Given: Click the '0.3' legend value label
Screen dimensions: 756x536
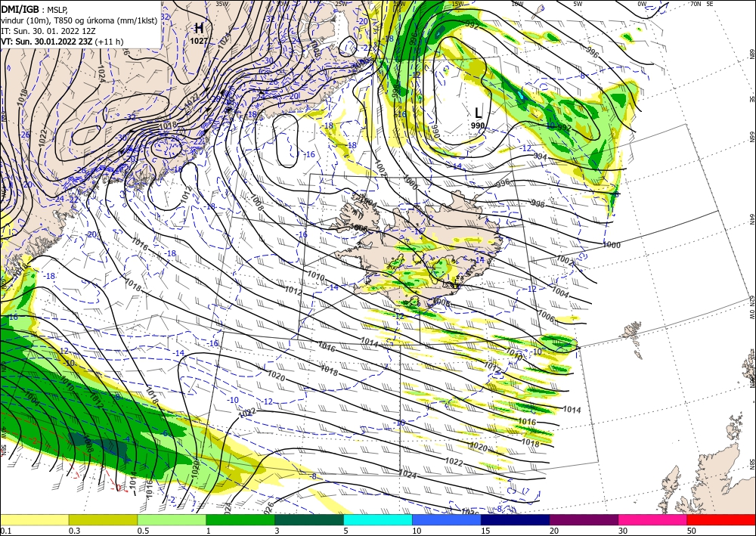Looking at the screenshot, I should point(74,531).
